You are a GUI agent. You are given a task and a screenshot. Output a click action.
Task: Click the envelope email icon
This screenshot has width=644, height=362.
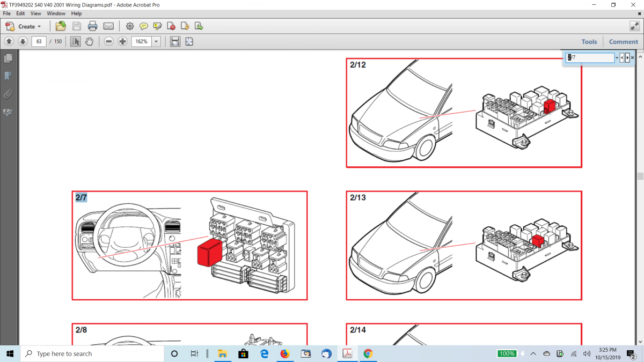pos(108,26)
